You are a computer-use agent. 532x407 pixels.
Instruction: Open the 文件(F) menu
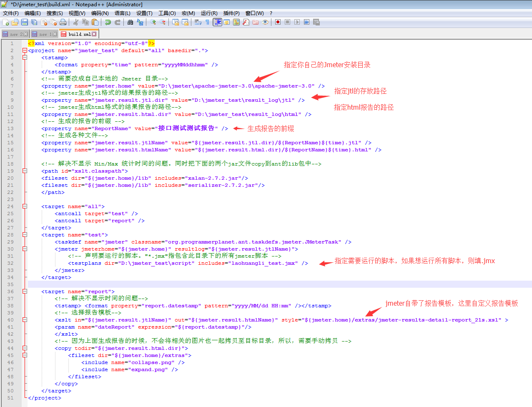10,13
